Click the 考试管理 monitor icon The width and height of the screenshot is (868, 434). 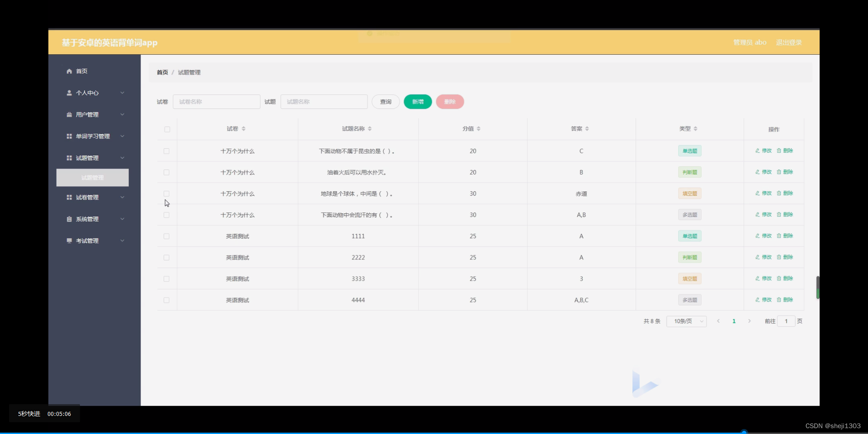pyautogui.click(x=69, y=241)
